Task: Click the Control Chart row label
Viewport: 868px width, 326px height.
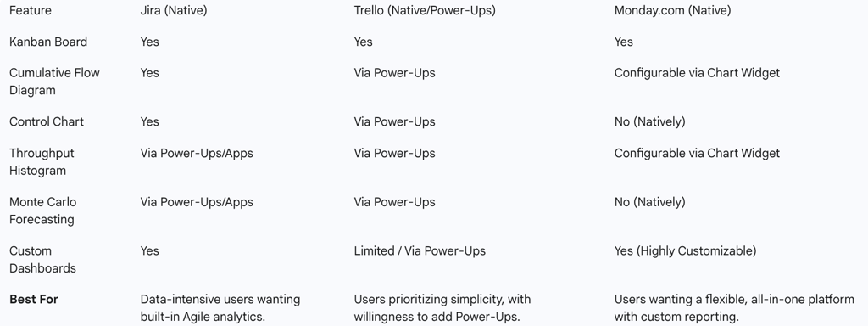Action: point(47,122)
